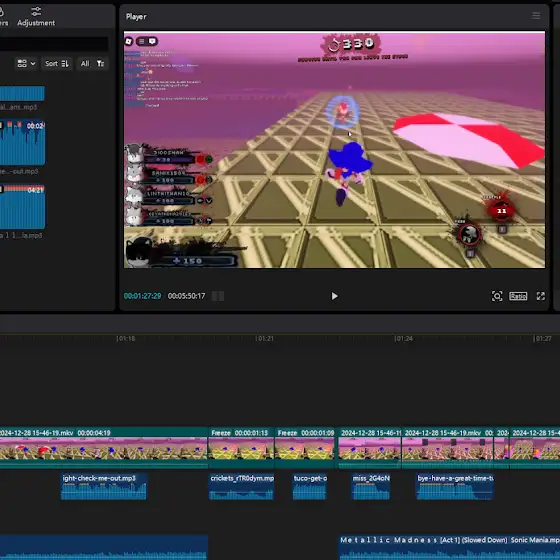Toggle fullscreen preview icon
The height and width of the screenshot is (560, 560).
pos(541,296)
